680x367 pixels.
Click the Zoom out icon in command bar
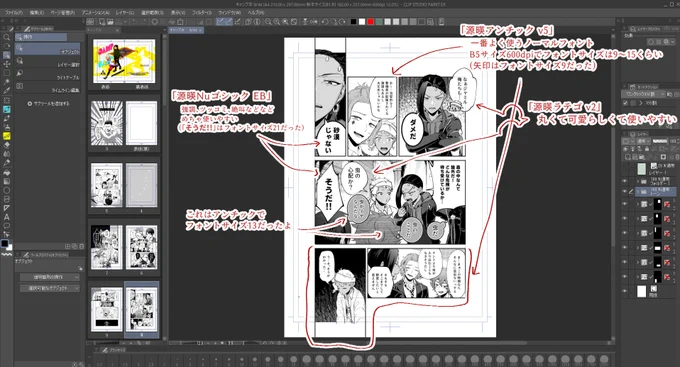(x=268, y=22)
